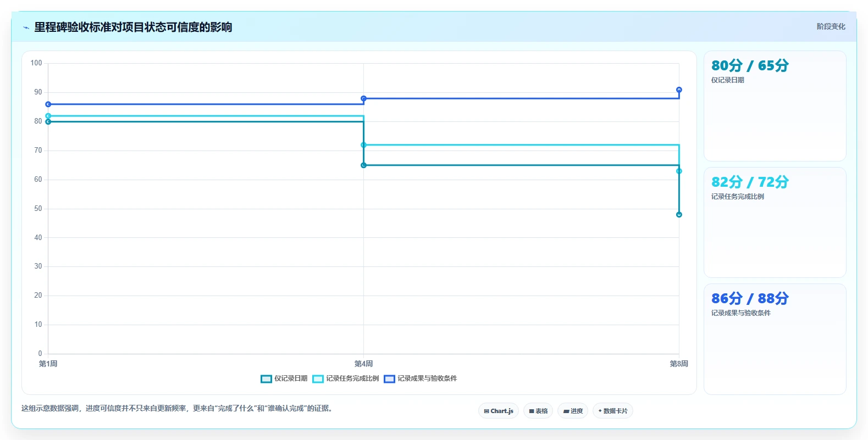868x440 pixels.
Task: Hide series via 仅记录日期 legend label
Action: pyautogui.click(x=291, y=378)
